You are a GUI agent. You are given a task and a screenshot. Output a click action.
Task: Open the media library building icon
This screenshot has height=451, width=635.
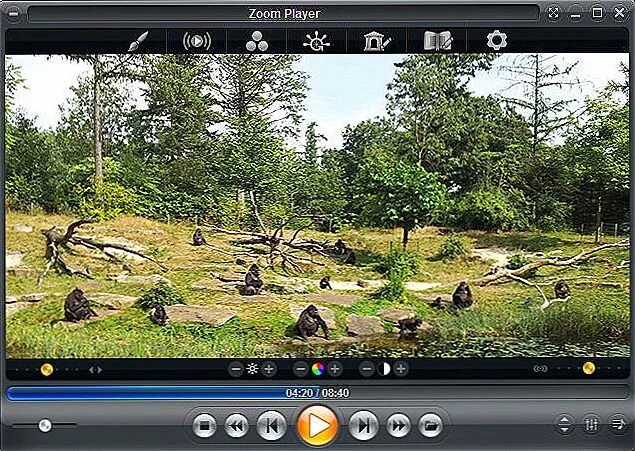click(377, 41)
